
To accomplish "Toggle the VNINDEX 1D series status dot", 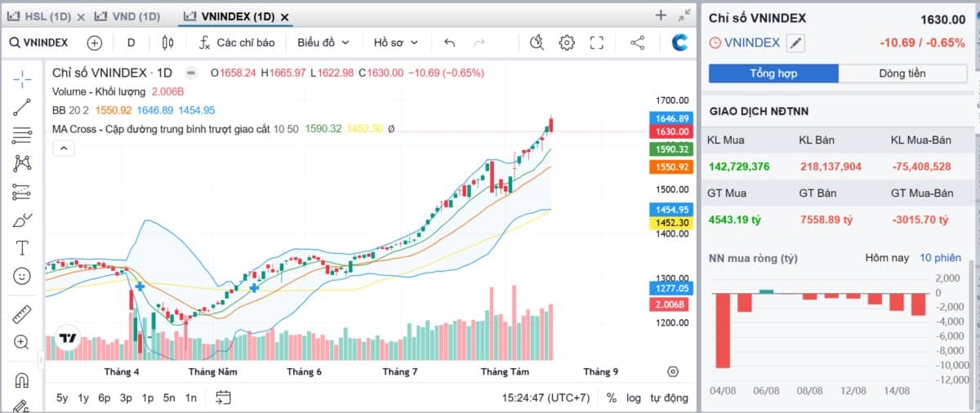I will point(190,73).
